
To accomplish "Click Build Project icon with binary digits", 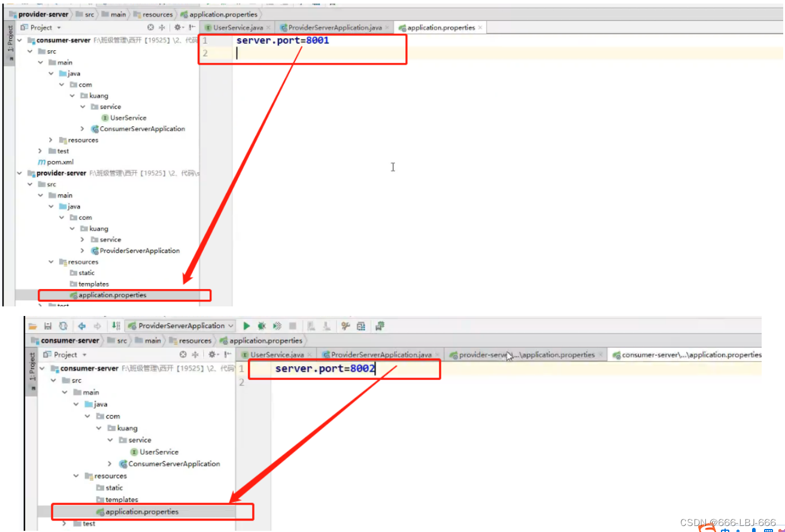I will click(x=116, y=326).
